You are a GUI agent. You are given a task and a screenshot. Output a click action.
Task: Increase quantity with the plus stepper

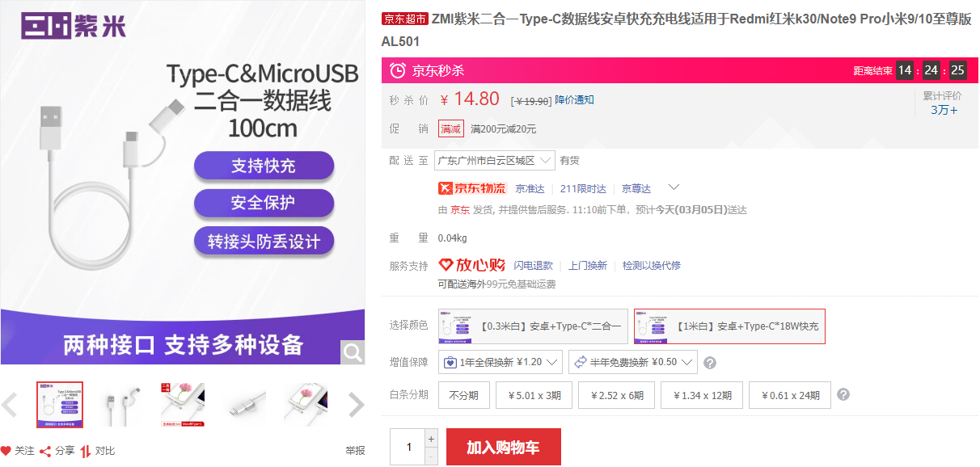431,439
